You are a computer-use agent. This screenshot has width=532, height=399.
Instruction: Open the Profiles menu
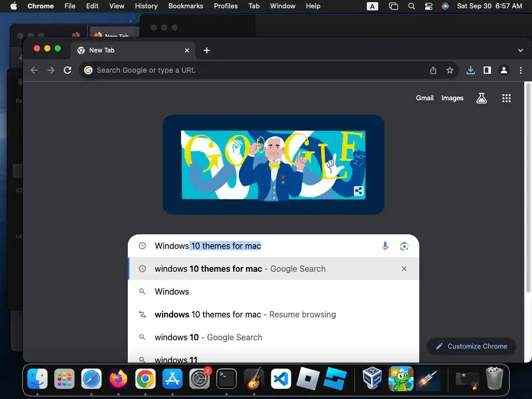(225, 6)
